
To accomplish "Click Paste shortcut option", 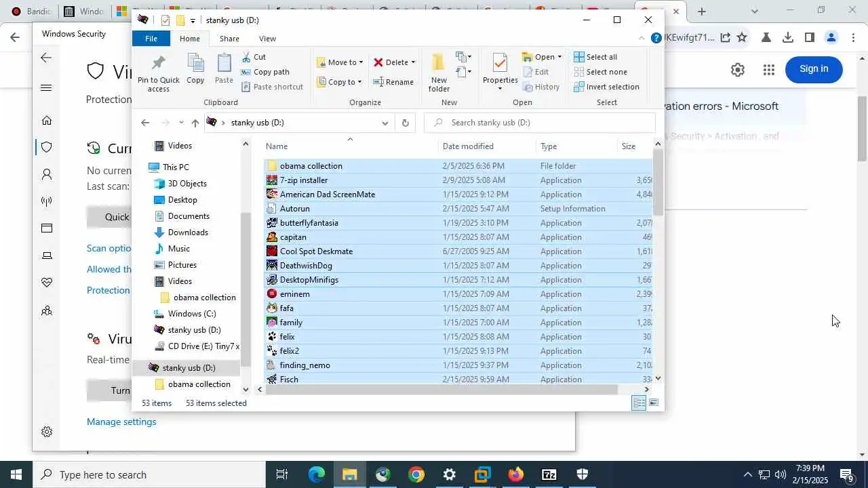I will pos(271,87).
